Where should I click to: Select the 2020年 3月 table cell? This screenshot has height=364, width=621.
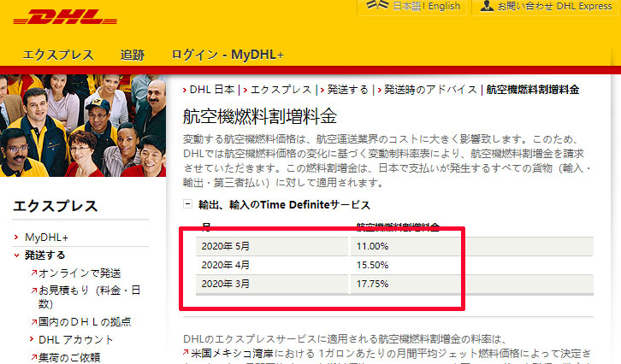(x=272, y=284)
